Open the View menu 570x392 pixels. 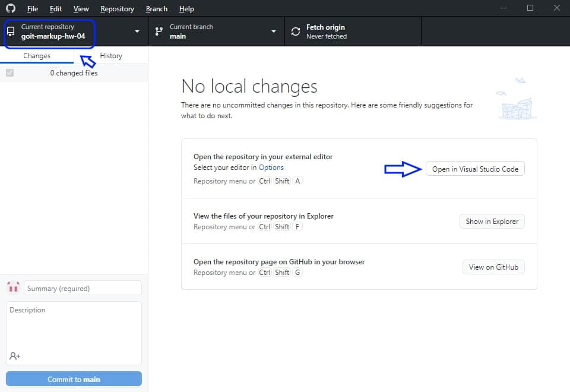click(81, 9)
